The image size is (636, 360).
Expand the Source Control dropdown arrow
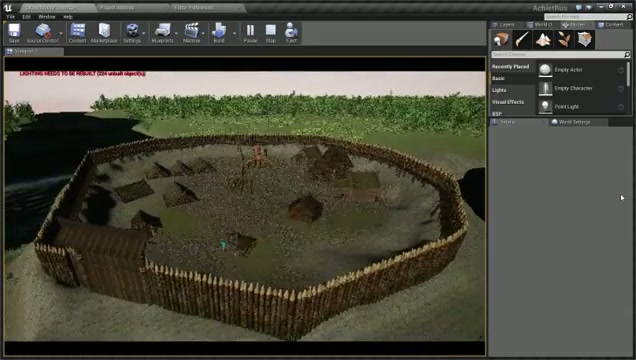61,33
